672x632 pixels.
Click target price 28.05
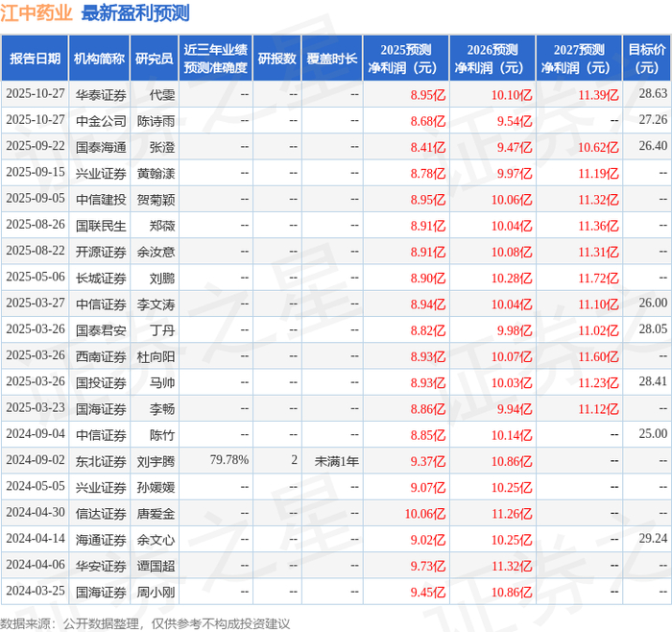click(653, 328)
